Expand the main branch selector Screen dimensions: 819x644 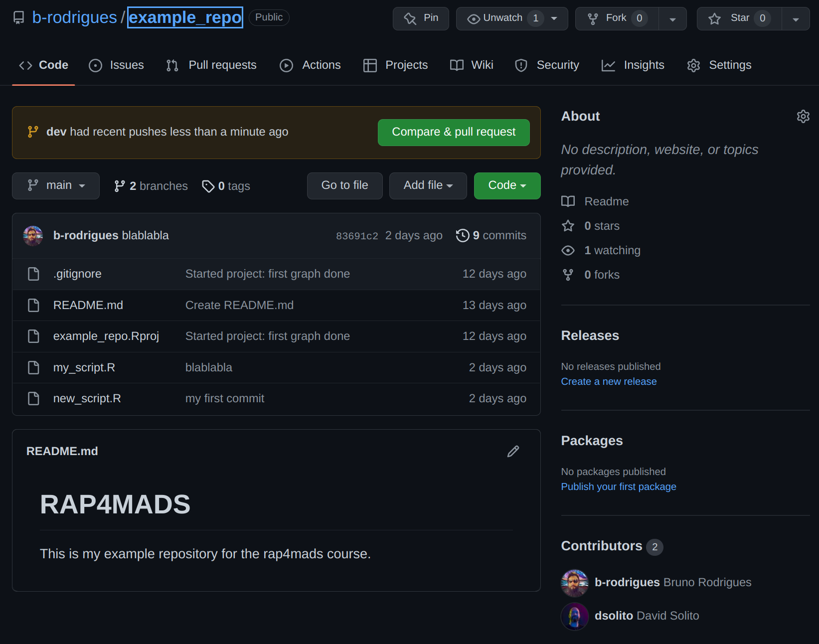[56, 185]
